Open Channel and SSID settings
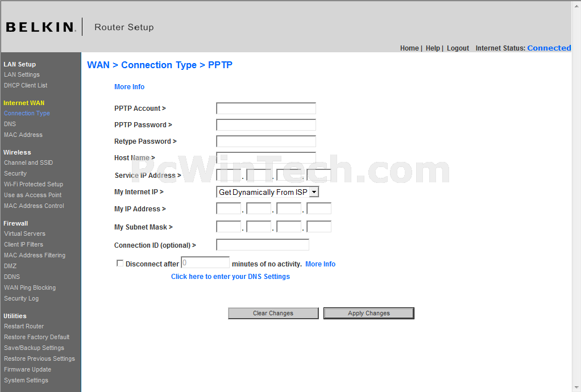 (28, 163)
